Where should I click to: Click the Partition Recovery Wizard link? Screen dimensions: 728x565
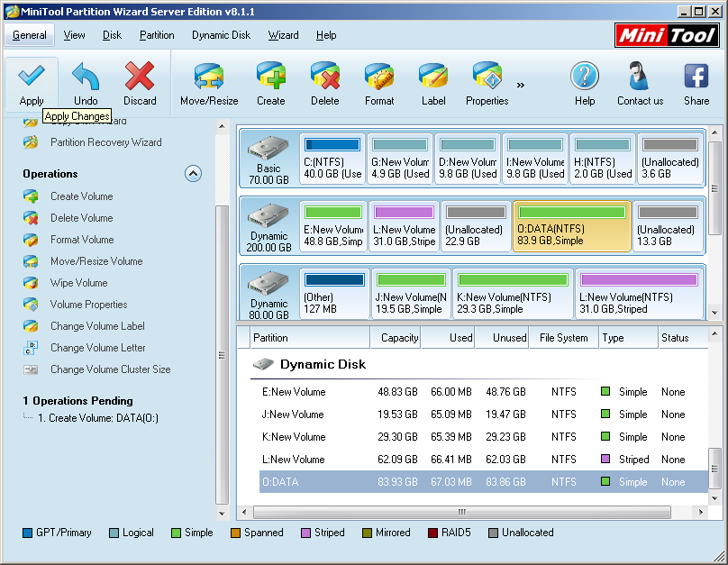(105, 142)
